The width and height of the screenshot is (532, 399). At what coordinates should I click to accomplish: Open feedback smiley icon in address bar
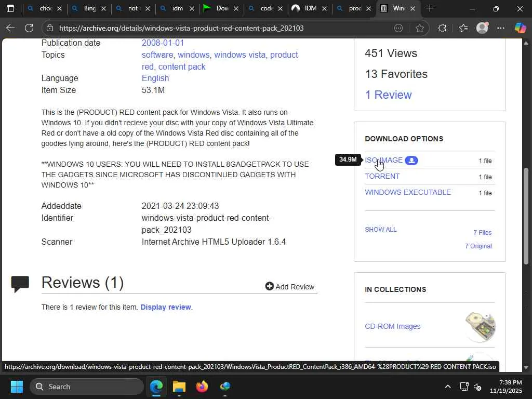click(x=398, y=28)
